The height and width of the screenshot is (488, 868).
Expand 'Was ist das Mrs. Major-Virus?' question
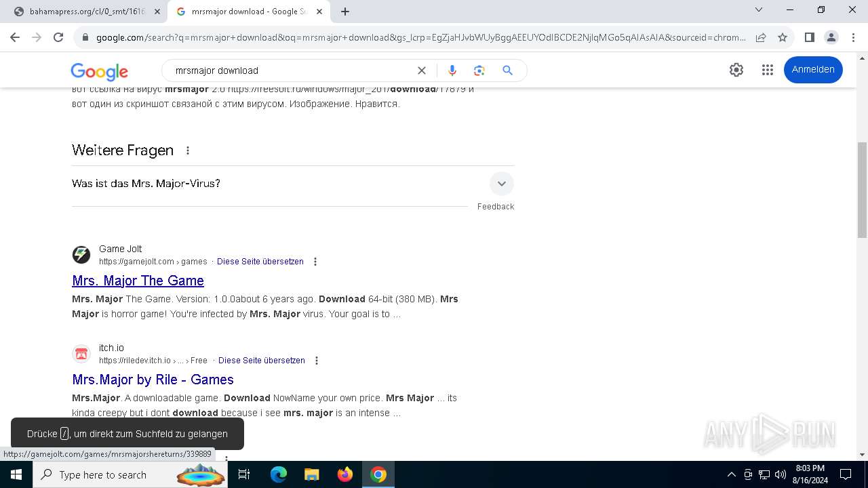293,184
